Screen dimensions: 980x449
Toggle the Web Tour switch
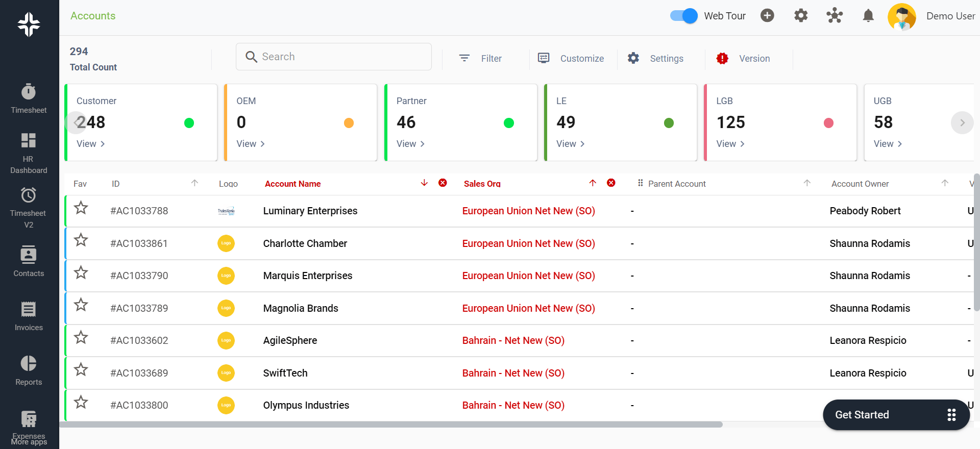[683, 16]
